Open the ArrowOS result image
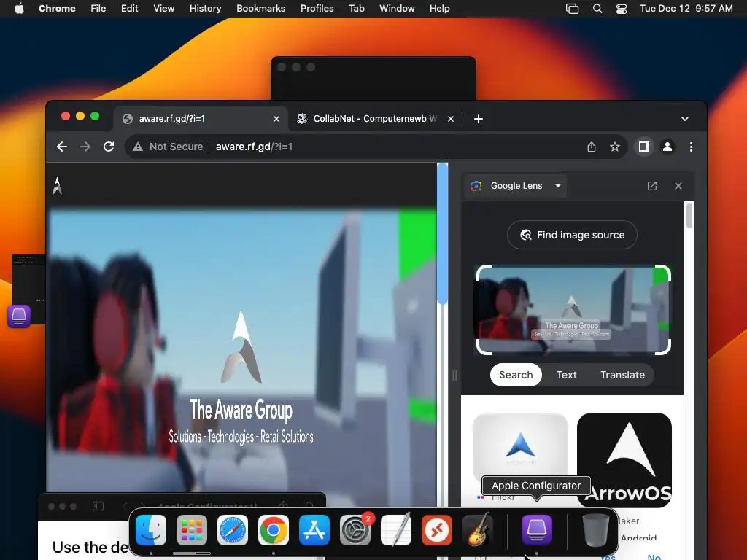The height and width of the screenshot is (560, 747). pyautogui.click(x=624, y=460)
